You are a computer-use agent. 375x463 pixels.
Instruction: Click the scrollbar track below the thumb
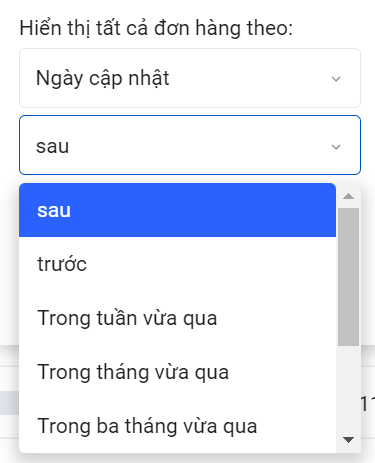(348, 390)
